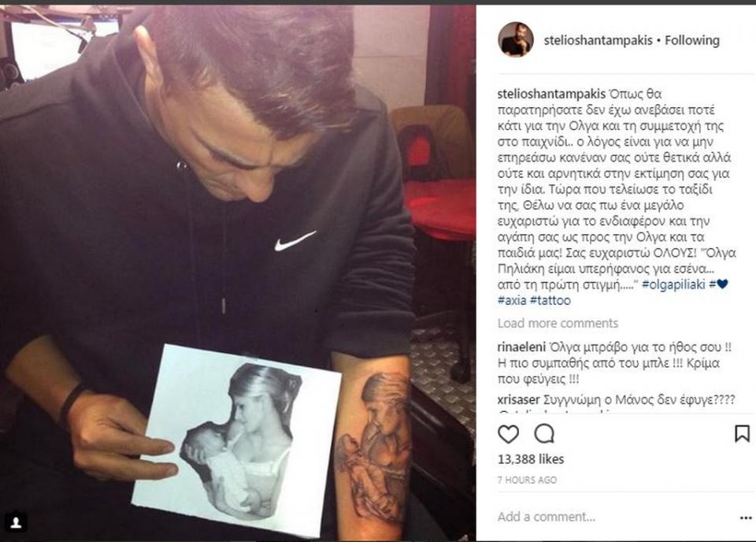Open the #tattoo hashtag
756x542 pixels.
click(550, 300)
